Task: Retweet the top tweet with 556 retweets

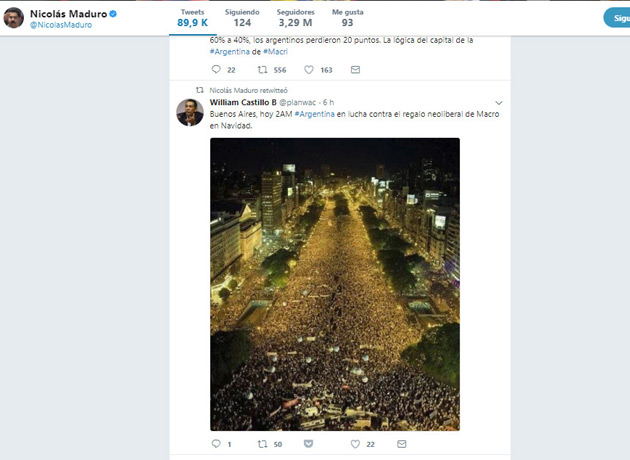Action: tap(263, 70)
